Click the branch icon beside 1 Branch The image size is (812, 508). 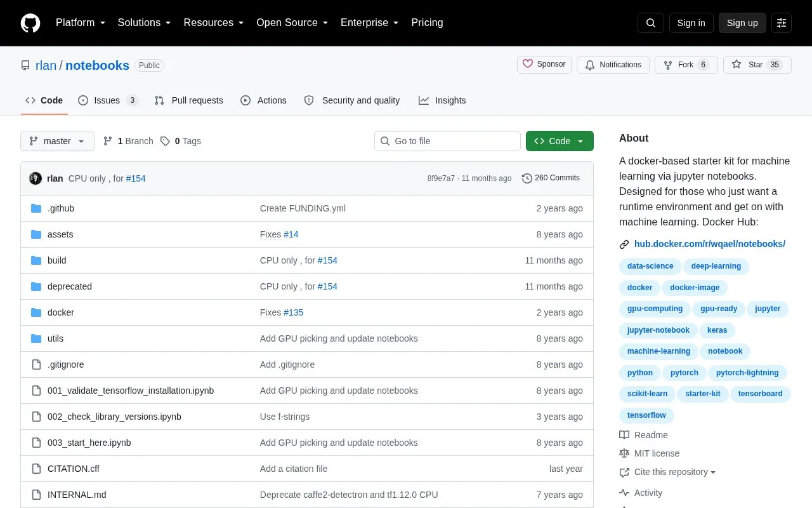[x=108, y=141]
